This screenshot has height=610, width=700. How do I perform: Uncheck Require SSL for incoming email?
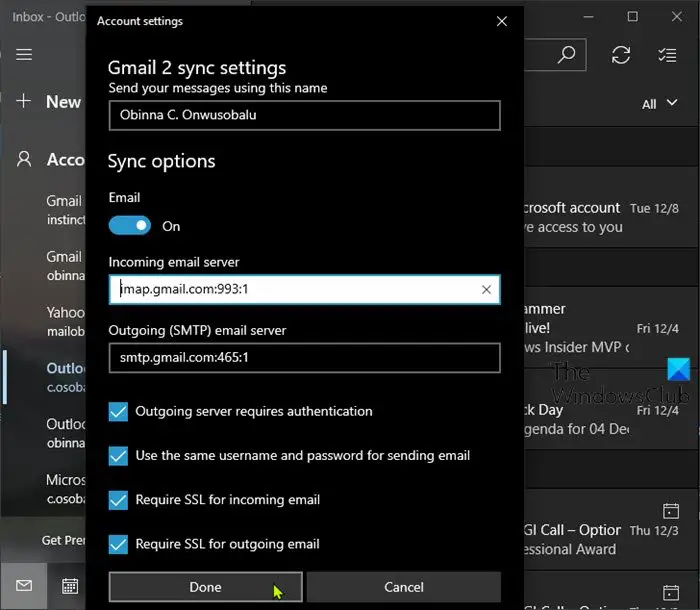[118, 500]
